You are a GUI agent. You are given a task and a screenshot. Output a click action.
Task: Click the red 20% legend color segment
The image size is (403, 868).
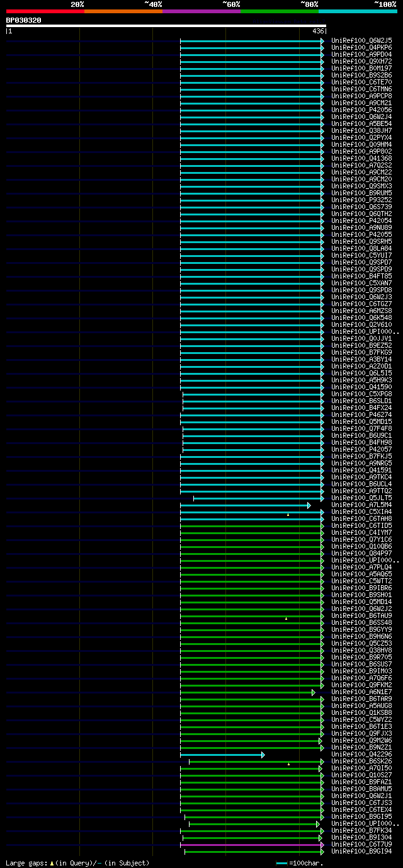(x=45, y=11)
